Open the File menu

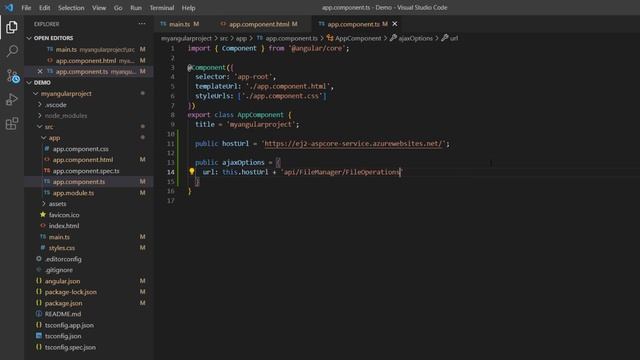(26, 7)
